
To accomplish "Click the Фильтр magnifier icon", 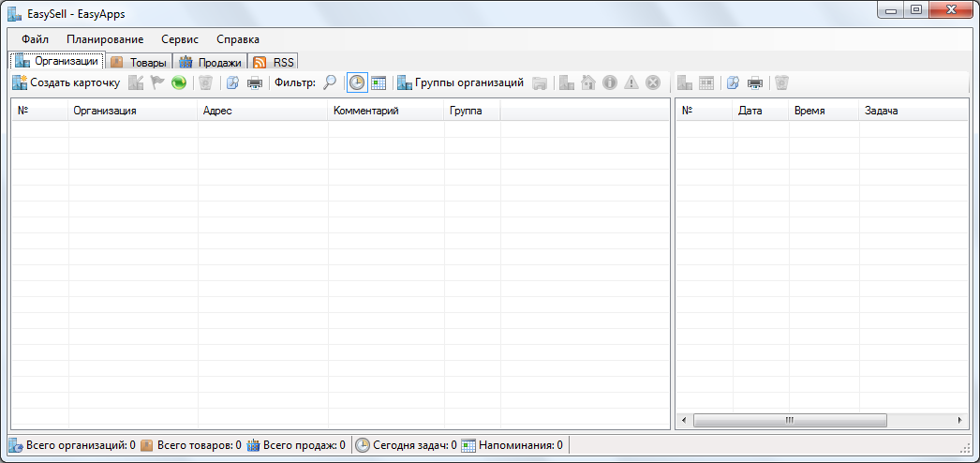I will 330,82.
